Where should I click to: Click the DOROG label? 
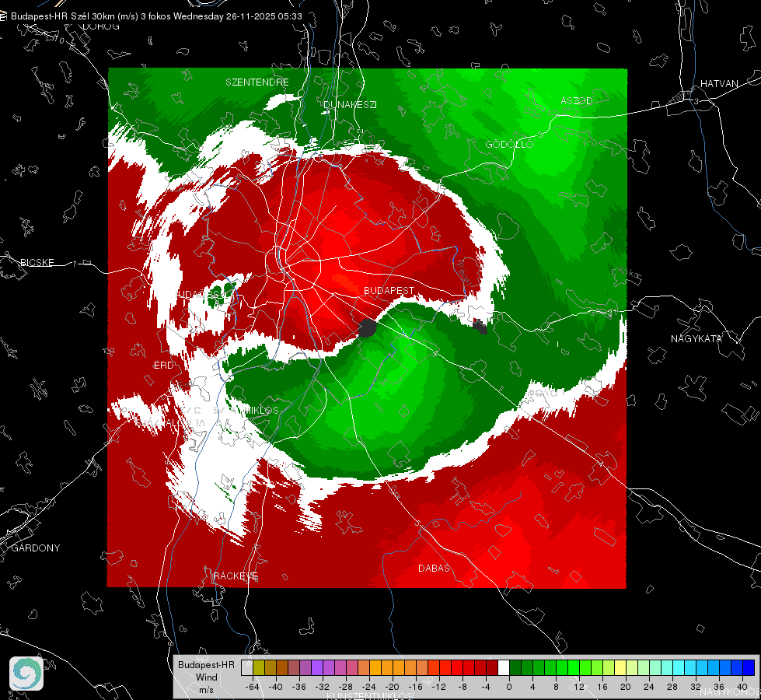coord(101,26)
